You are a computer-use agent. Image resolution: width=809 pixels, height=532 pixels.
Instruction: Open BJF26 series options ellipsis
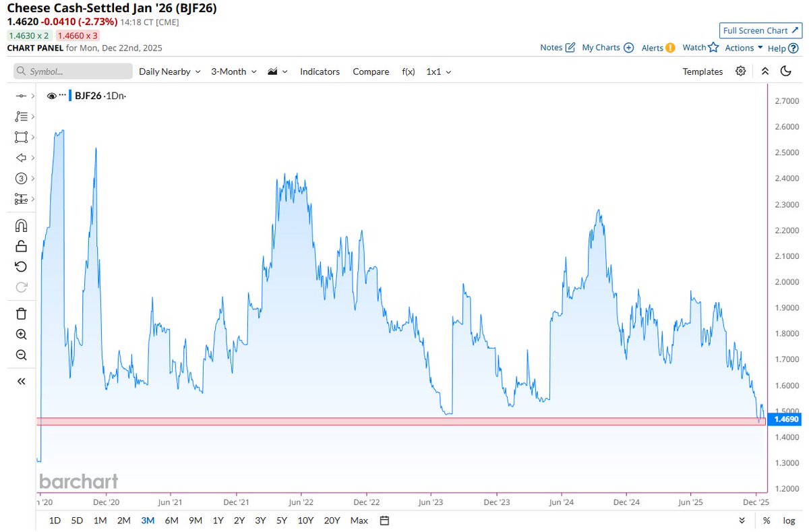(x=62, y=96)
